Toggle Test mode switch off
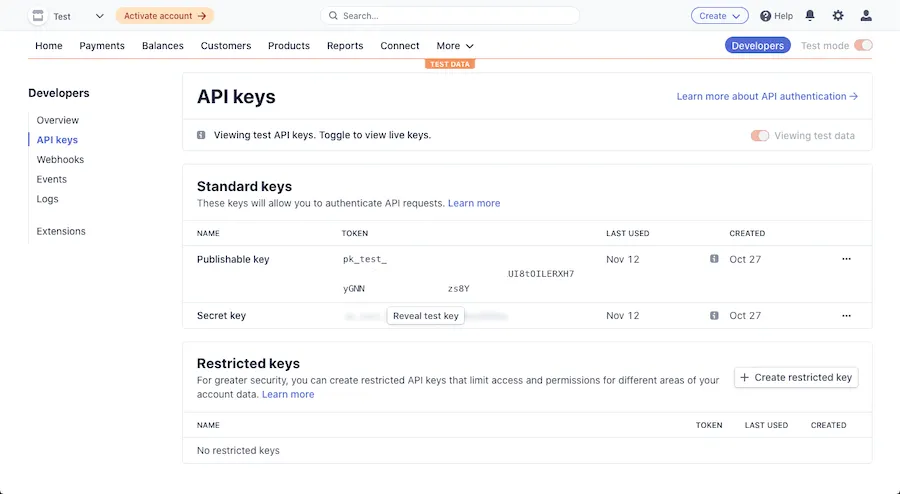Viewport: 900px width, 494px height. (x=863, y=45)
